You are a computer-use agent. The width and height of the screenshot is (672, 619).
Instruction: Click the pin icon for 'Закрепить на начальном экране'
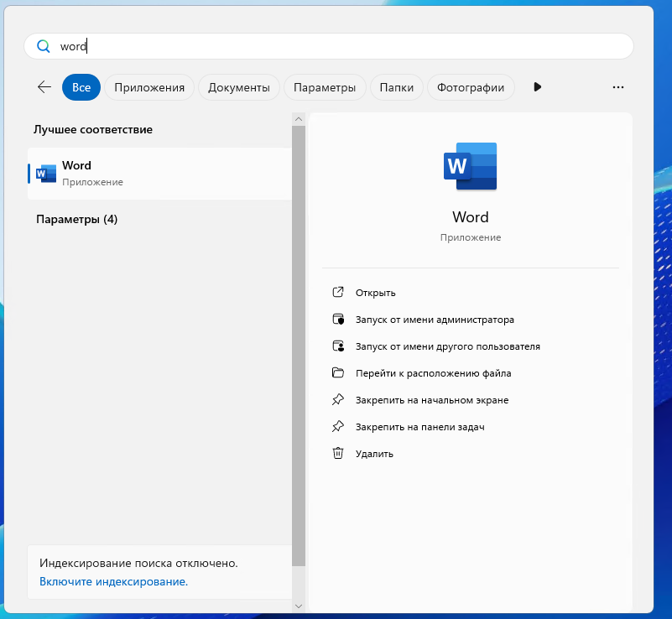(x=338, y=400)
